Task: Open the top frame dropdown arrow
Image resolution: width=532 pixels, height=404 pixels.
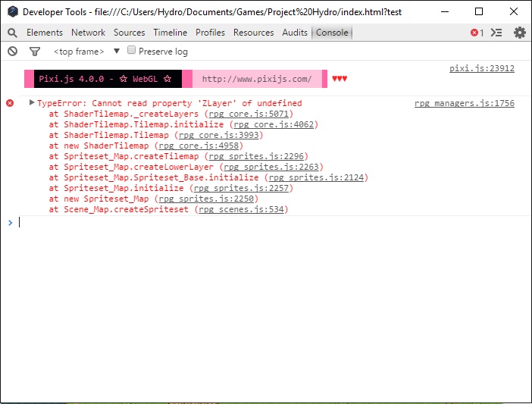Action: 117,52
